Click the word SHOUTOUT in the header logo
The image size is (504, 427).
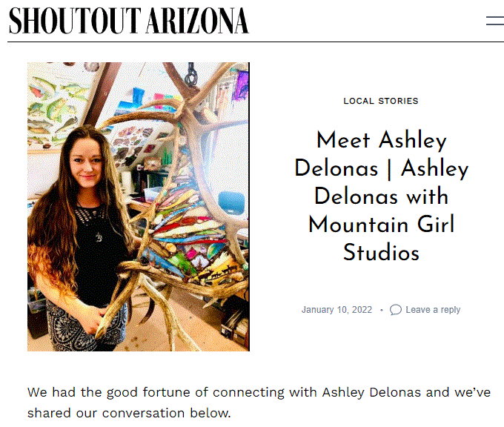(x=75, y=21)
